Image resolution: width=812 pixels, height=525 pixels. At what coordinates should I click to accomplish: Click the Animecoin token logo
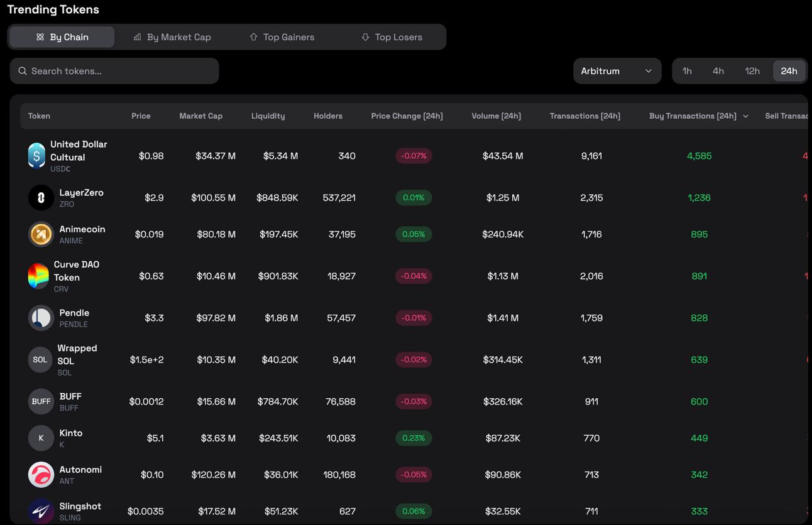click(x=41, y=234)
